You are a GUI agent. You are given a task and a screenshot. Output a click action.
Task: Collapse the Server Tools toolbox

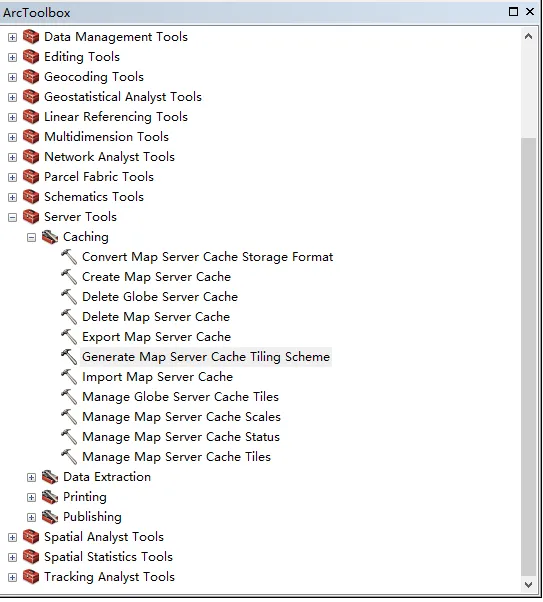point(12,217)
